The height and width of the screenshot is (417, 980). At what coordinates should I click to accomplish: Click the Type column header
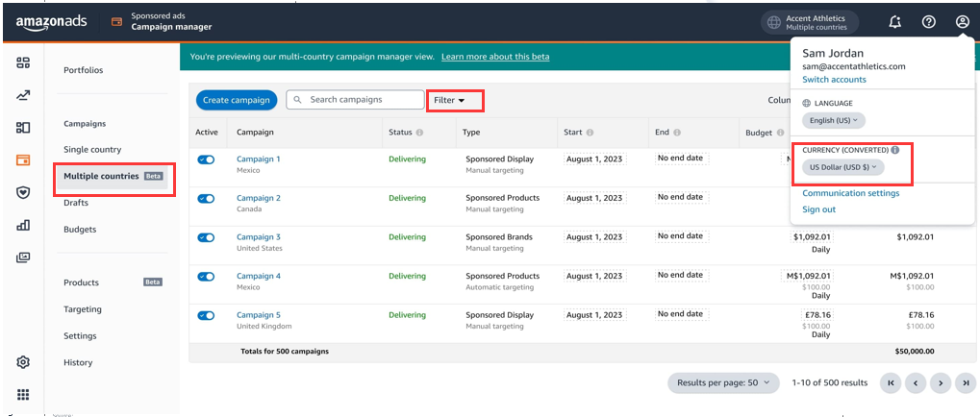pos(470,133)
